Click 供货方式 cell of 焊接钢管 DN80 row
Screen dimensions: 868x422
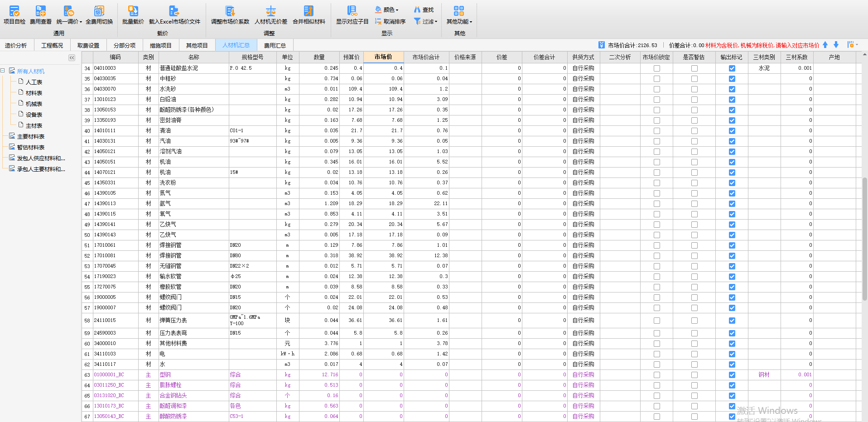pos(583,256)
